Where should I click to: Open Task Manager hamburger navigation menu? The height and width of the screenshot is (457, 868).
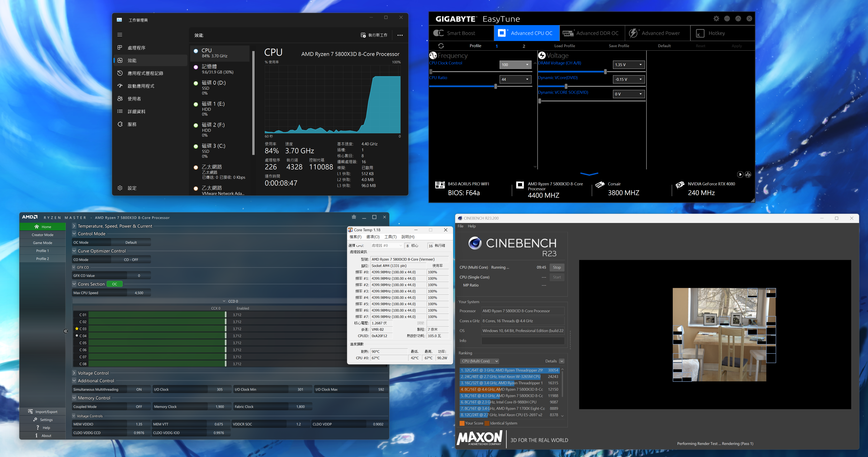pyautogui.click(x=120, y=35)
